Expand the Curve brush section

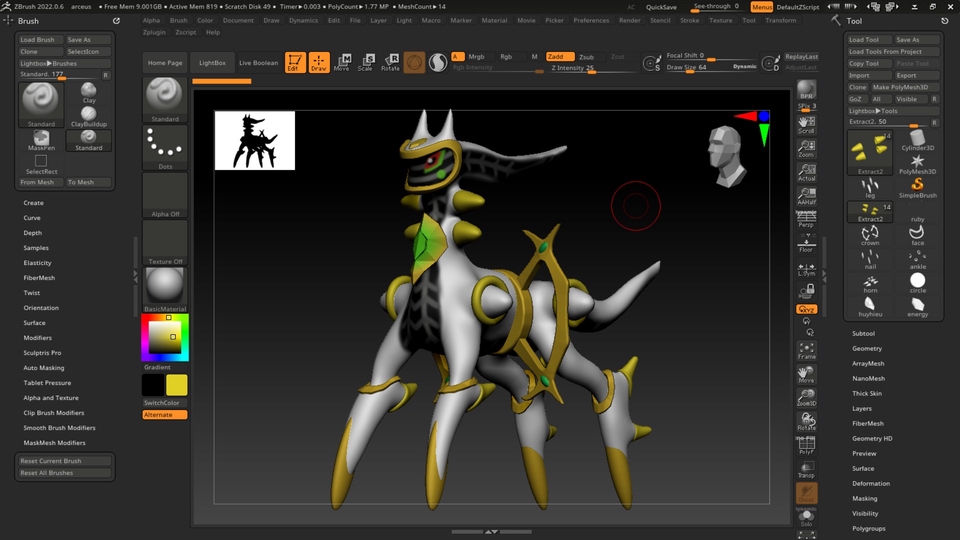(32, 218)
